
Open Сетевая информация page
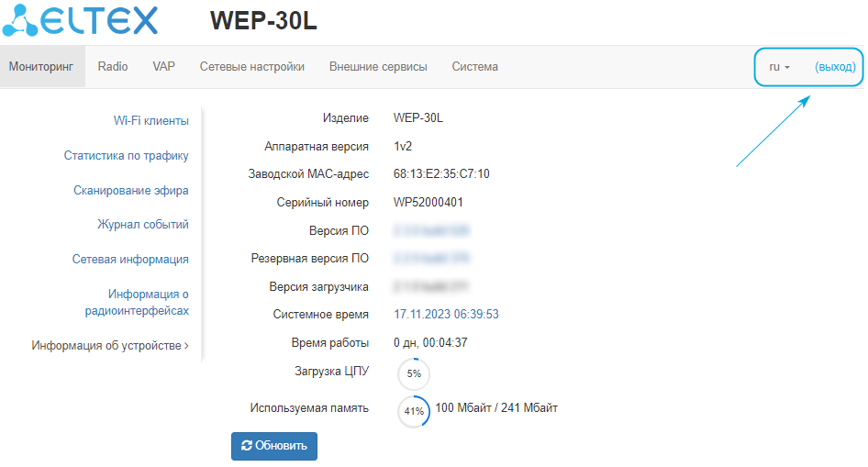click(x=130, y=260)
